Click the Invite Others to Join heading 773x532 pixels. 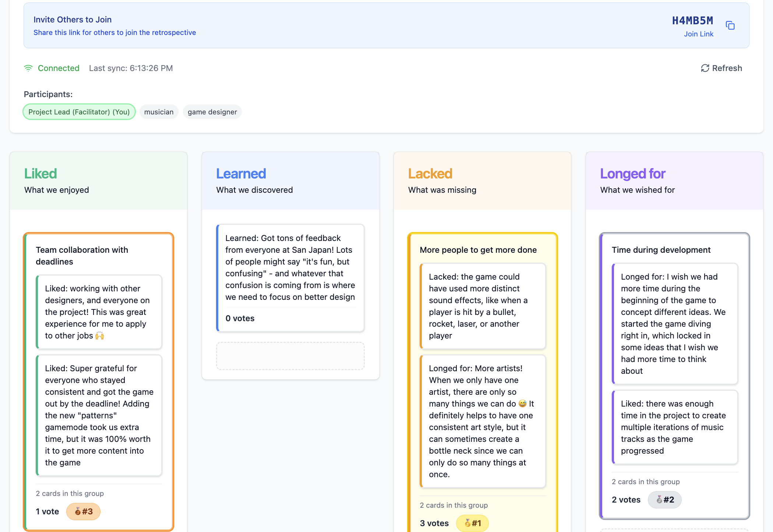point(73,19)
